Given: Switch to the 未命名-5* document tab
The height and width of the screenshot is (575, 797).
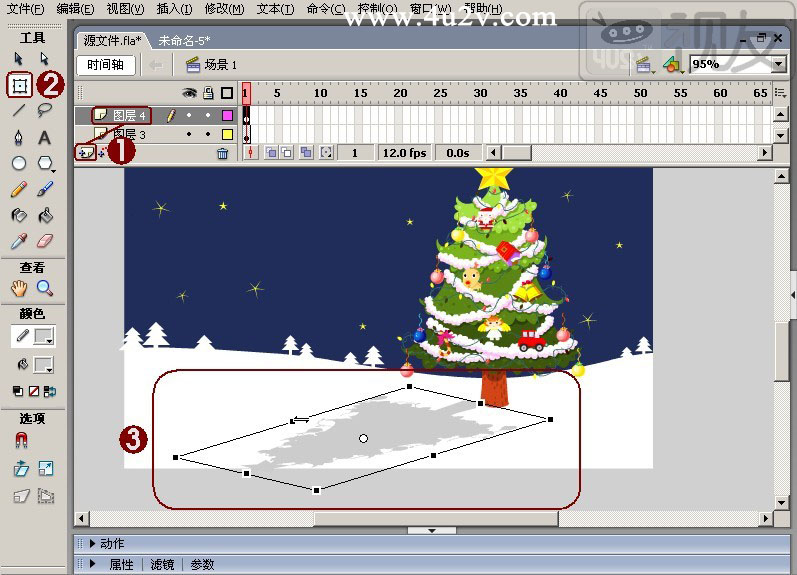Looking at the screenshot, I should click(x=185, y=41).
